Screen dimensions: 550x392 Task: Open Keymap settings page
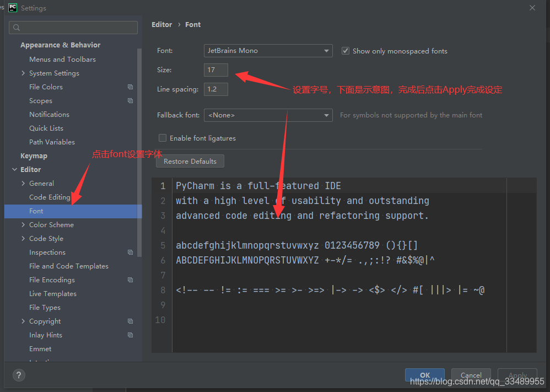tap(34, 156)
